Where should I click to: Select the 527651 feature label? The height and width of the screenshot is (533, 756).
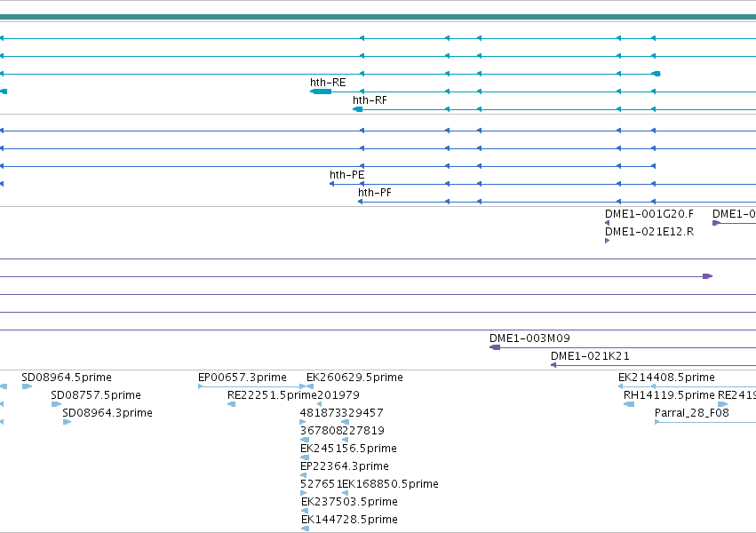pos(321,484)
